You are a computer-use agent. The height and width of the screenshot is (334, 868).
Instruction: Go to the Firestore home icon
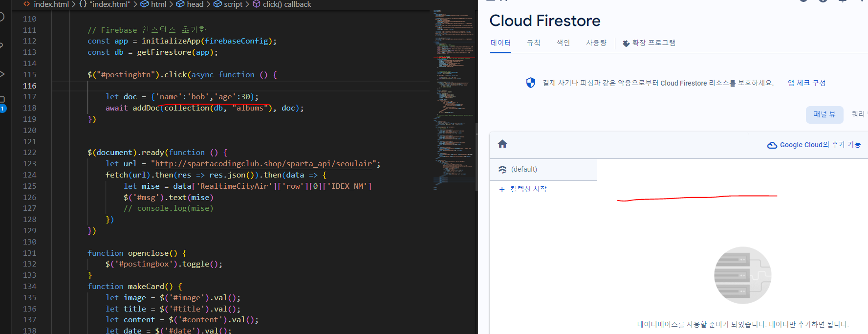(x=502, y=144)
